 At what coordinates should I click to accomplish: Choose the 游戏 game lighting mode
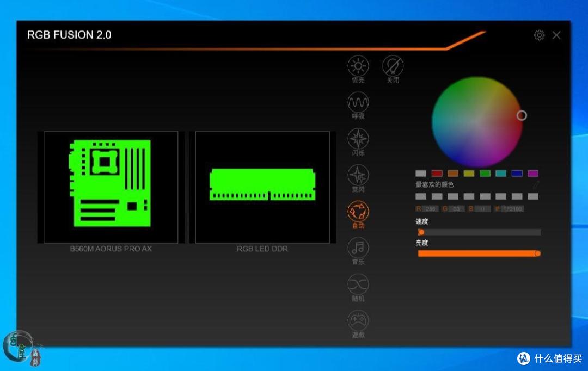[x=358, y=324]
